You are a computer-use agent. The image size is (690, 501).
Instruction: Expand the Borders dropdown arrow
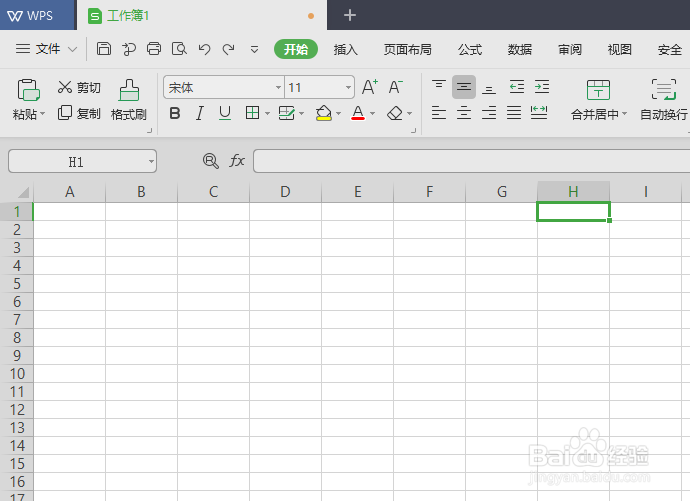tap(267, 113)
